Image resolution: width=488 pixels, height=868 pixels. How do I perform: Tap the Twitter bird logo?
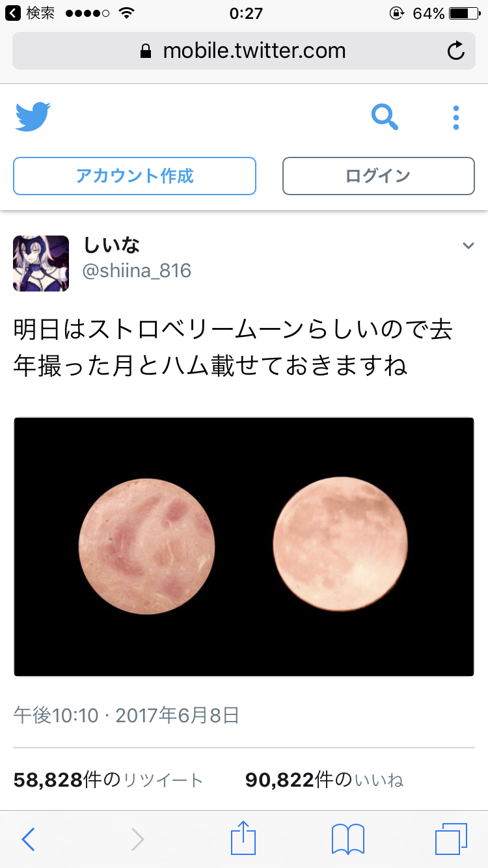point(33,117)
